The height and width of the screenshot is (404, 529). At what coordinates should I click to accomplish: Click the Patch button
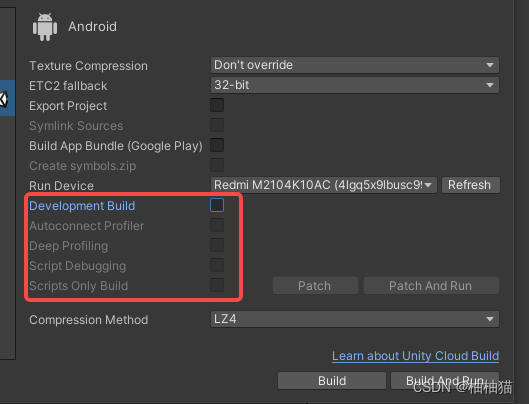315,286
